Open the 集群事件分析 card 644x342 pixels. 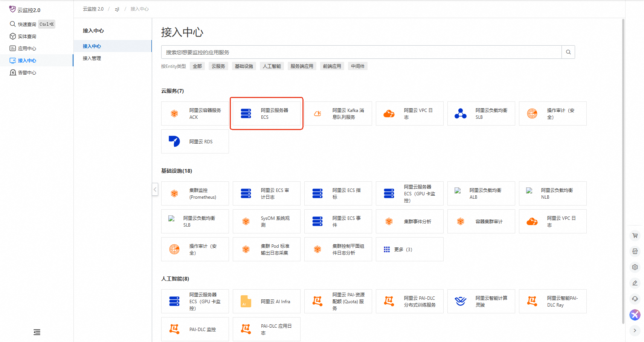410,221
